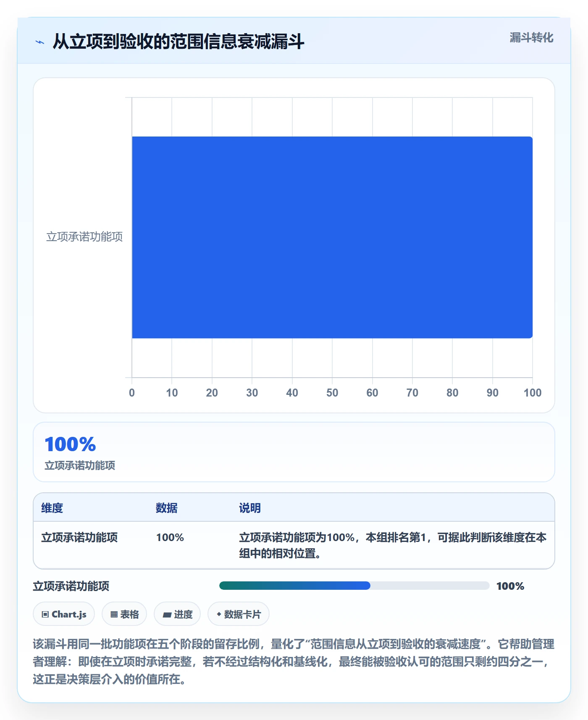Click the square icon in Chart.js chip
Screen dimensions: 588x720
pyautogui.click(x=45, y=615)
